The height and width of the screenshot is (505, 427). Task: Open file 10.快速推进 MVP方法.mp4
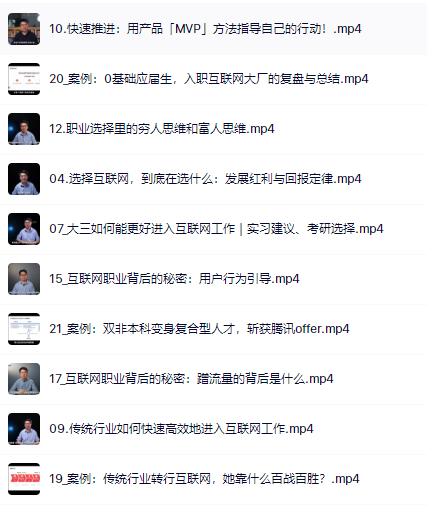(x=205, y=29)
